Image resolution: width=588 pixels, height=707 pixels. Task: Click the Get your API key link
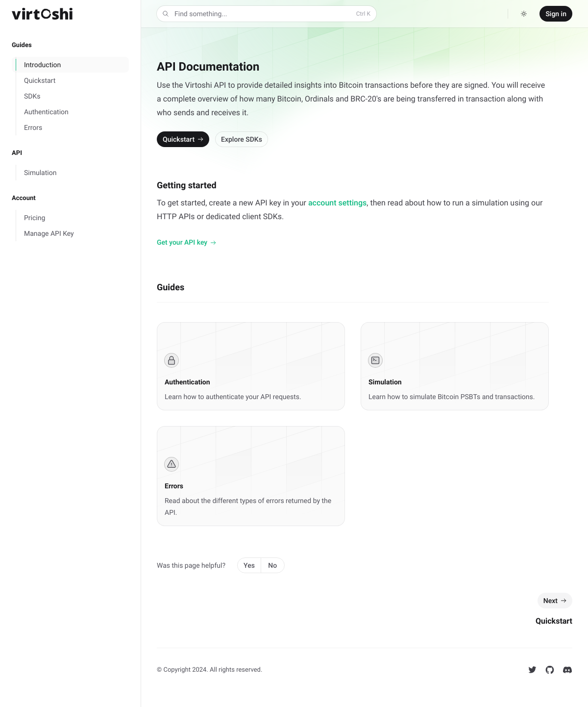point(186,242)
